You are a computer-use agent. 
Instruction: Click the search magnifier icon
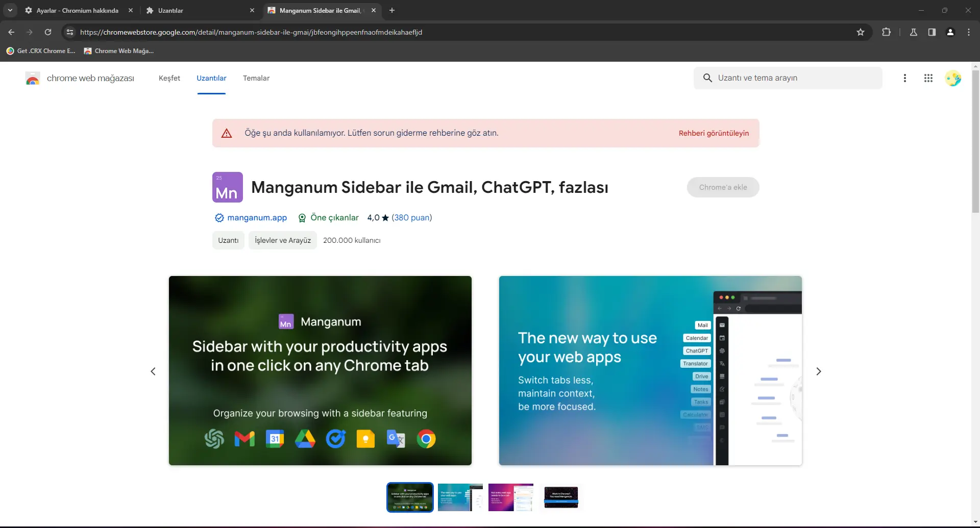pyautogui.click(x=707, y=78)
